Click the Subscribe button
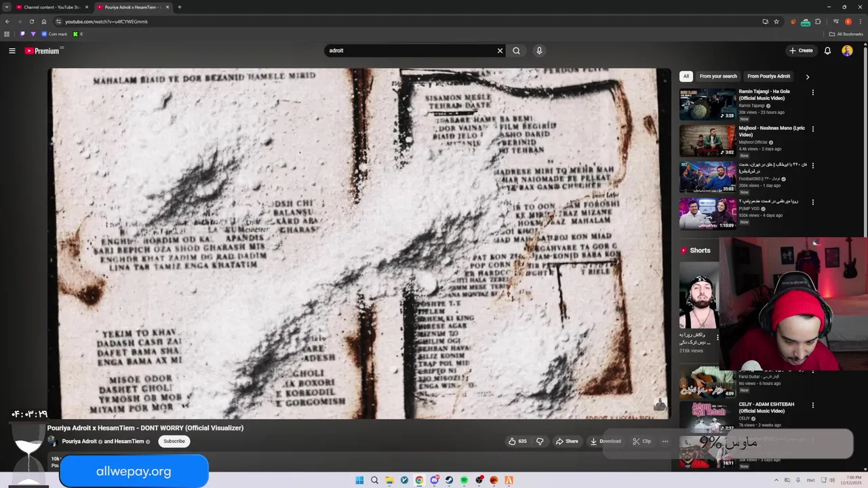The height and width of the screenshot is (488, 868). tap(174, 441)
